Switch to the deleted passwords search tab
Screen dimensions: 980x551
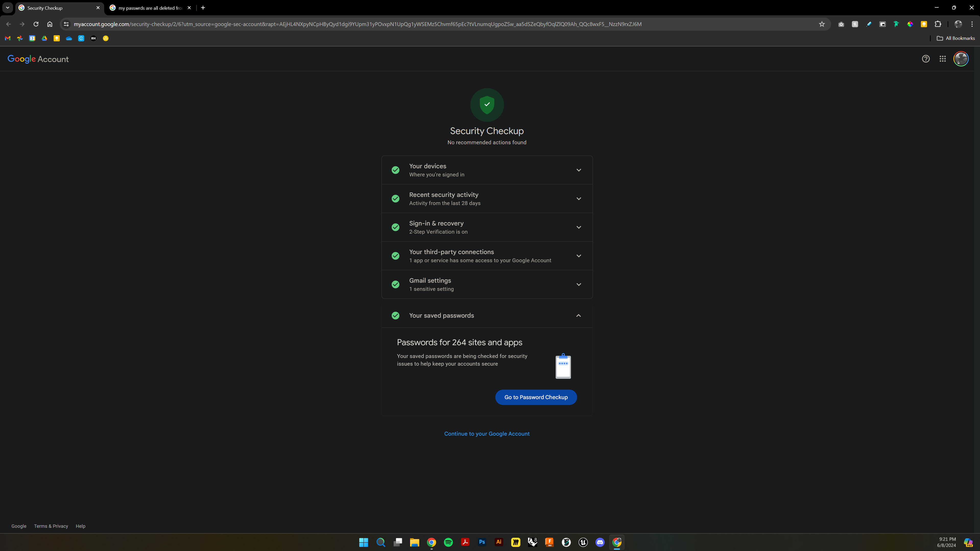coord(150,8)
